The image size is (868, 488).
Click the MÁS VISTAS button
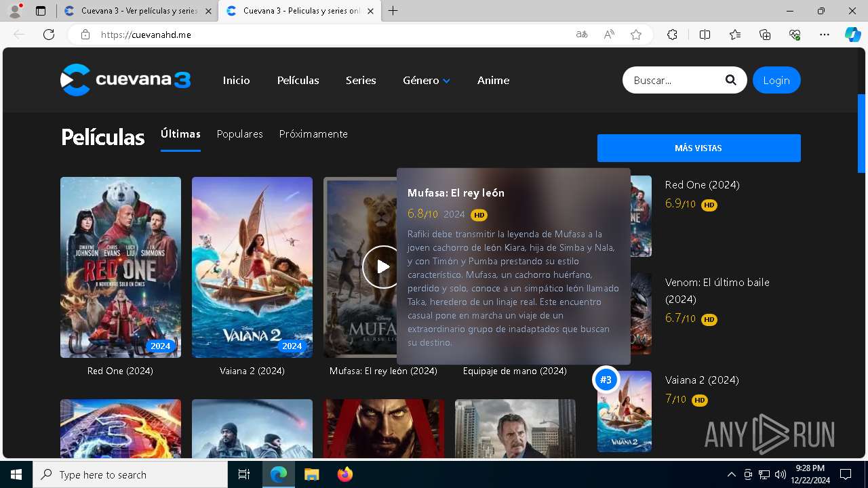[x=698, y=148]
